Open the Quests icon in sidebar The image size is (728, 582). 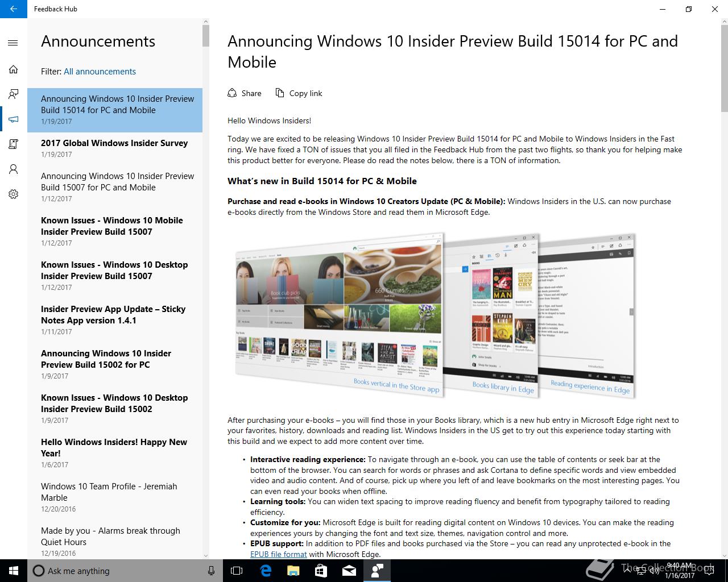[13, 144]
